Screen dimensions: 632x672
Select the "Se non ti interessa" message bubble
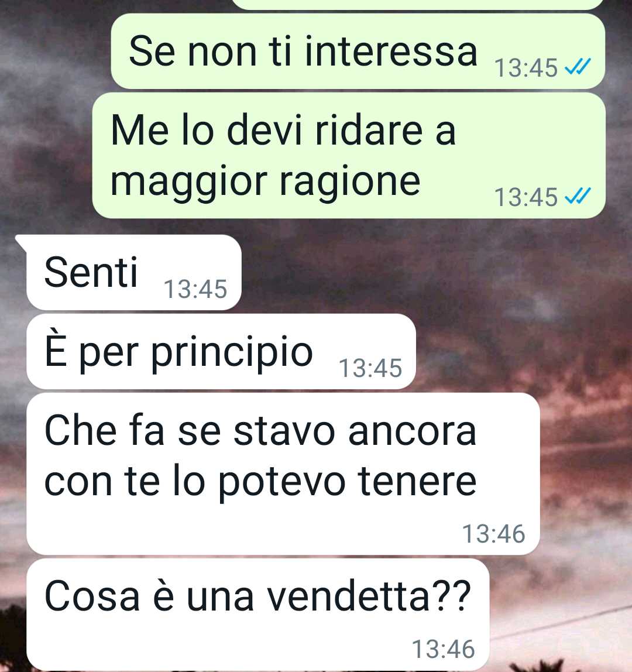[x=358, y=52]
